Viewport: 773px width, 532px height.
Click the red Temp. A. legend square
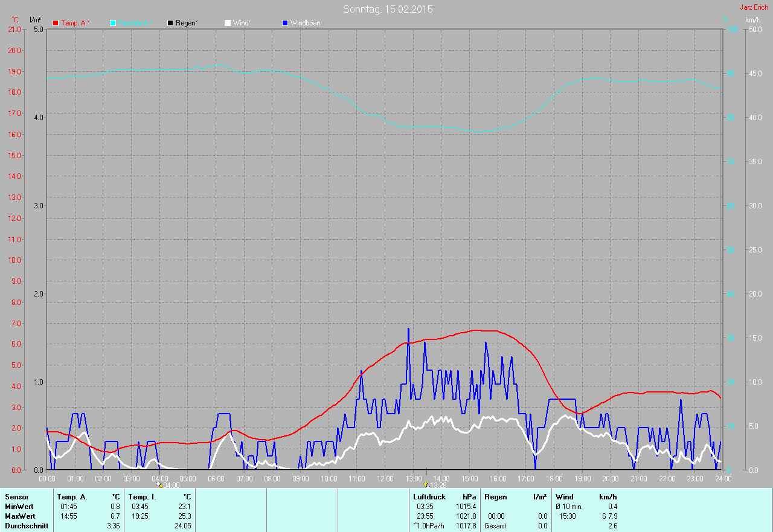(56, 23)
